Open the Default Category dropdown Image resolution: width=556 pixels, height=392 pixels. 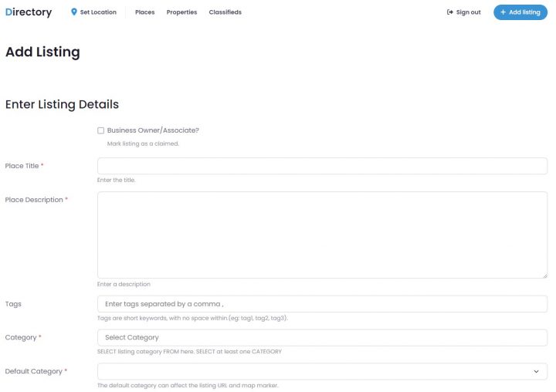[x=322, y=372]
